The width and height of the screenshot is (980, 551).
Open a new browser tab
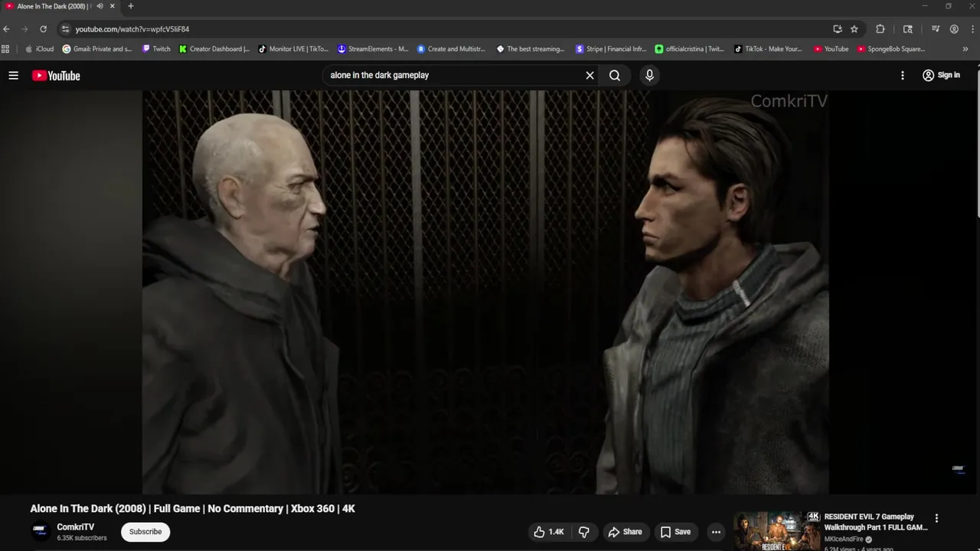(x=130, y=6)
